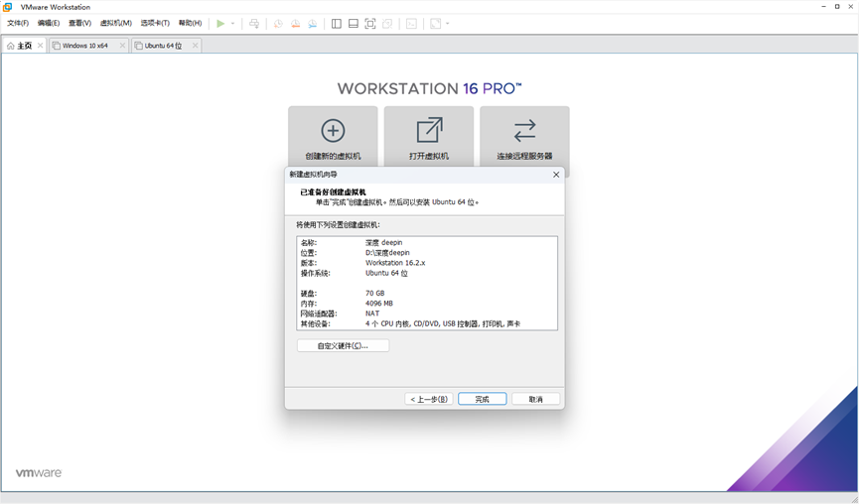The width and height of the screenshot is (859, 504).
Task: Click the send Ctrl+Alt+Del toolbar icon
Action: [254, 24]
